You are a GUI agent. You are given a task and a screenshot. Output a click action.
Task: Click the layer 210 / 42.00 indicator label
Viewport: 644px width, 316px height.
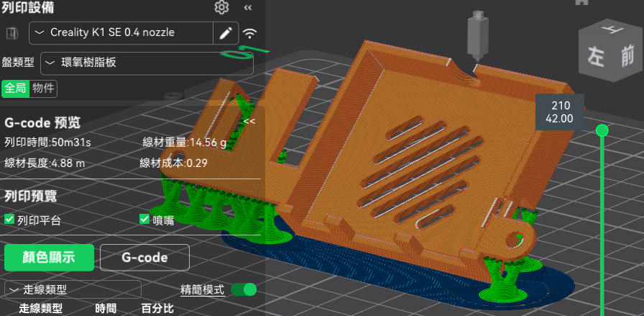(560, 112)
